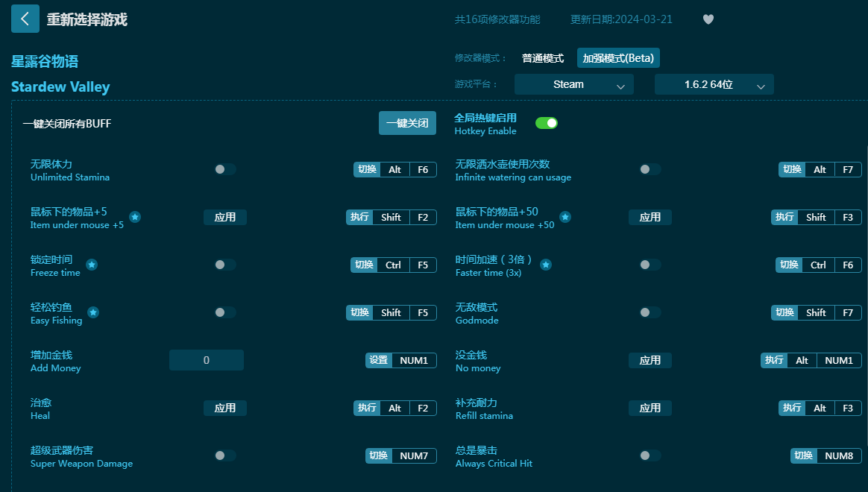Click NUM1 key of Add Money hotkey

pyautogui.click(x=414, y=360)
